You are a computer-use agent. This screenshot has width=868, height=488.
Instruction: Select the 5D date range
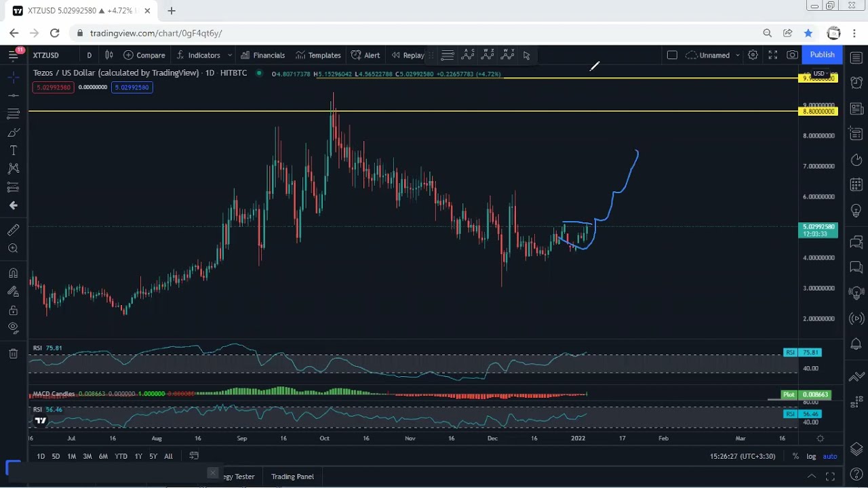pyautogui.click(x=56, y=456)
